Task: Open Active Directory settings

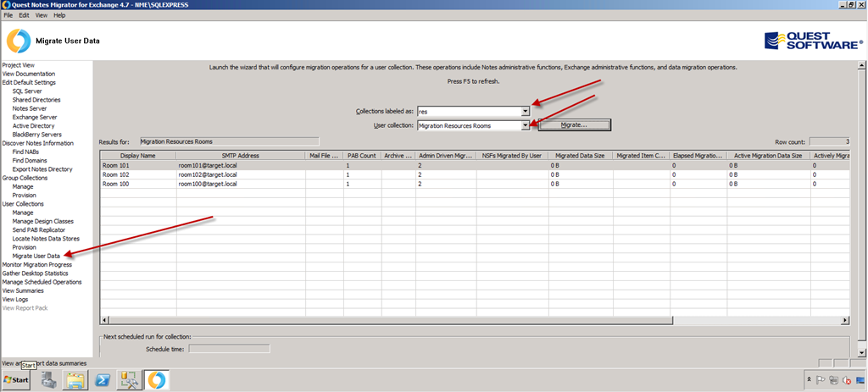Action: [x=33, y=126]
